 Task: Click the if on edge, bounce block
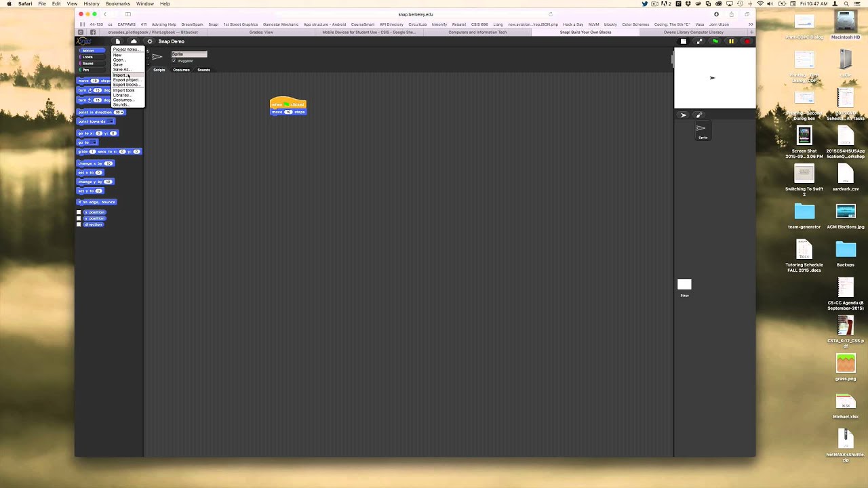click(x=97, y=202)
